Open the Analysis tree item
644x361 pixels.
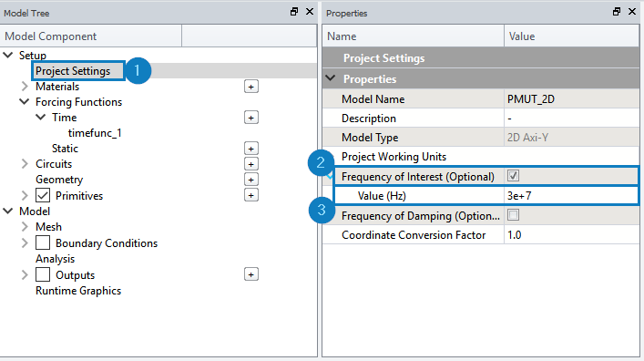tap(55, 259)
